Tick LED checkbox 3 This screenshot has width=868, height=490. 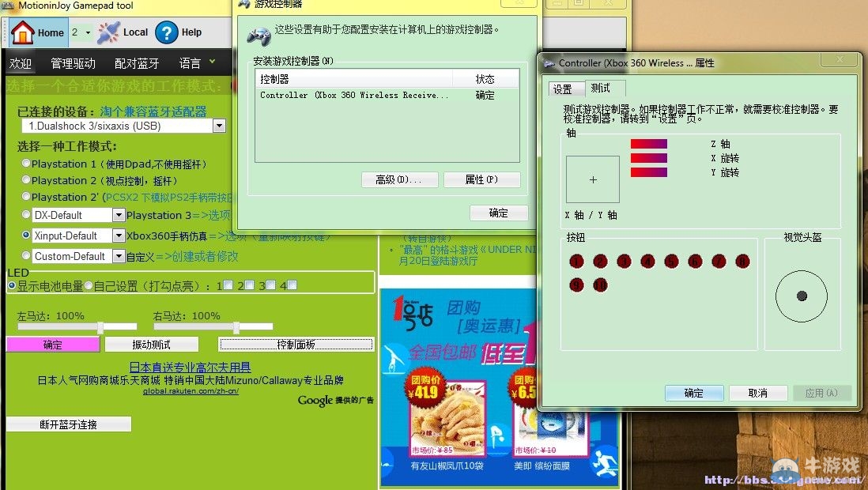pyautogui.click(x=270, y=285)
